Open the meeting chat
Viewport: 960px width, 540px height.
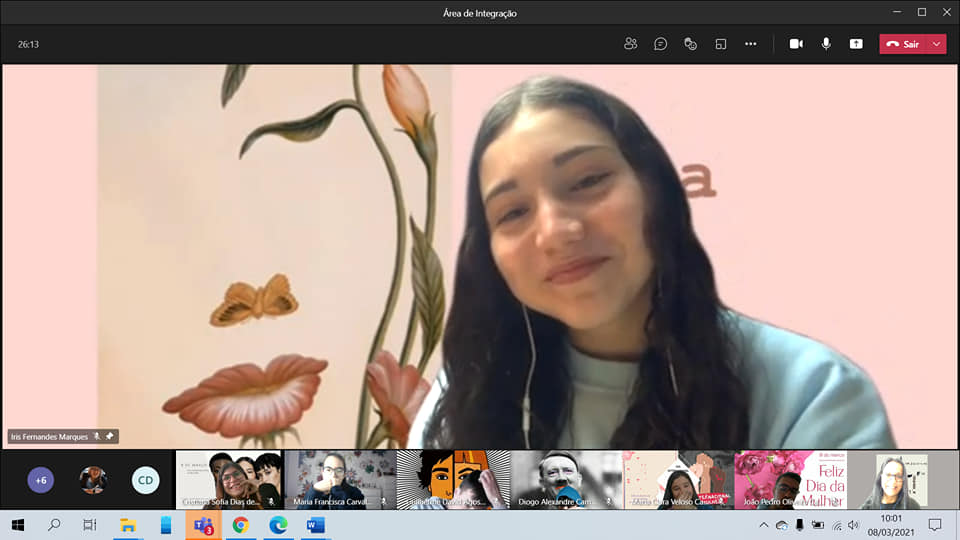click(660, 44)
